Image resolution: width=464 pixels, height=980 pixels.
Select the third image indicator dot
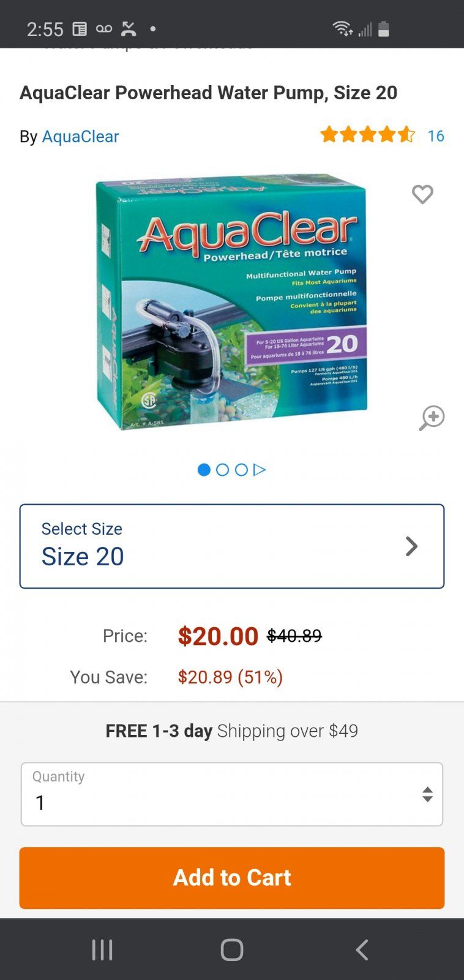[241, 470]
